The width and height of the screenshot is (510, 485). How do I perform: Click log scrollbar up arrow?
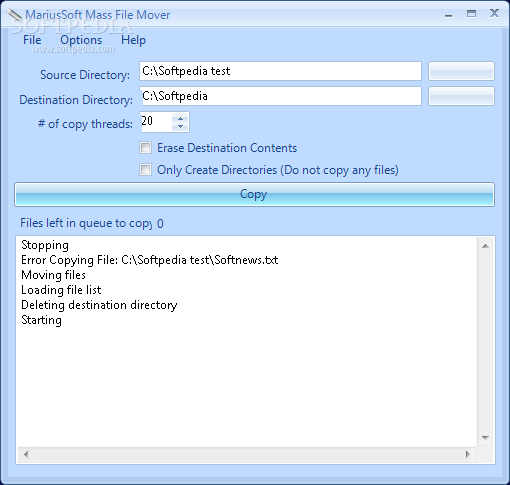click(485, 246)
